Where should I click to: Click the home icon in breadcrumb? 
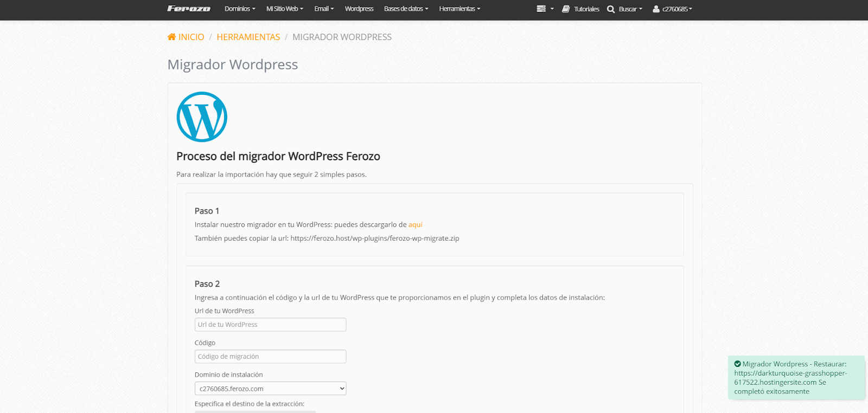[171, 37]
